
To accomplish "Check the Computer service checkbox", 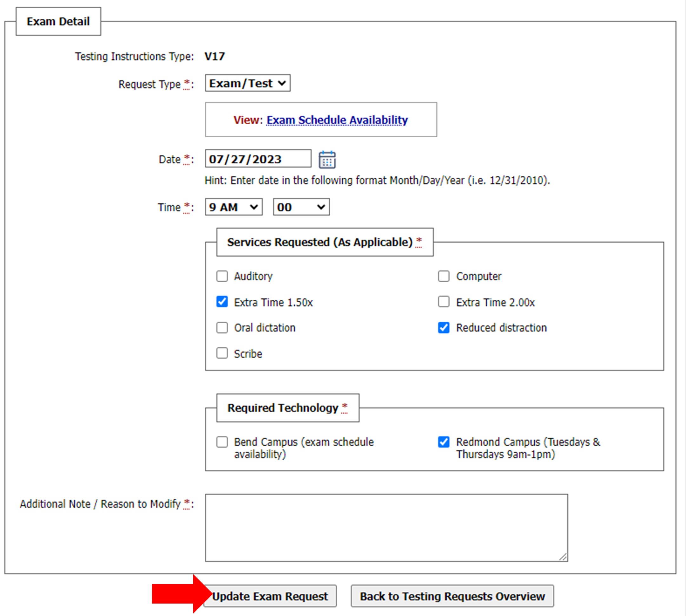I will coord(444,276).
